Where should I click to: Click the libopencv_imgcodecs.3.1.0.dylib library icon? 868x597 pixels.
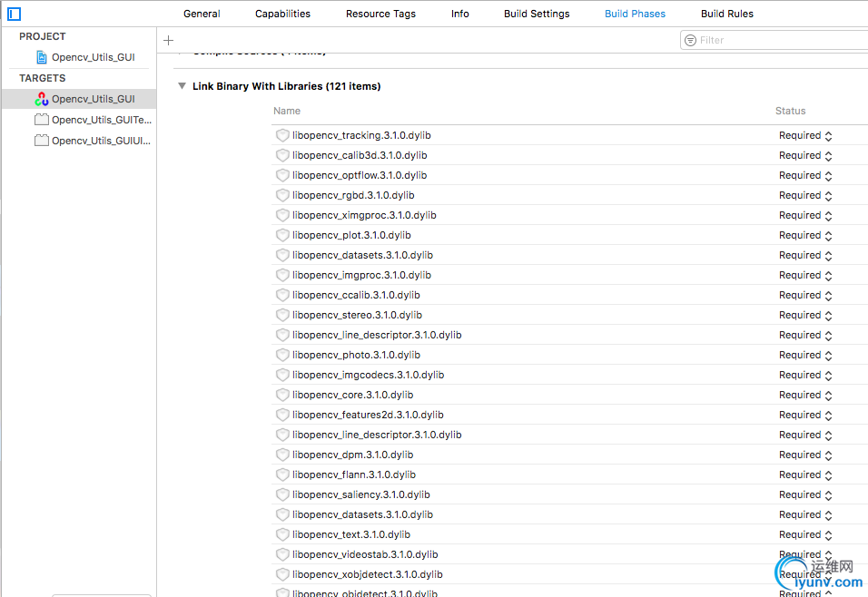point(282,375)
